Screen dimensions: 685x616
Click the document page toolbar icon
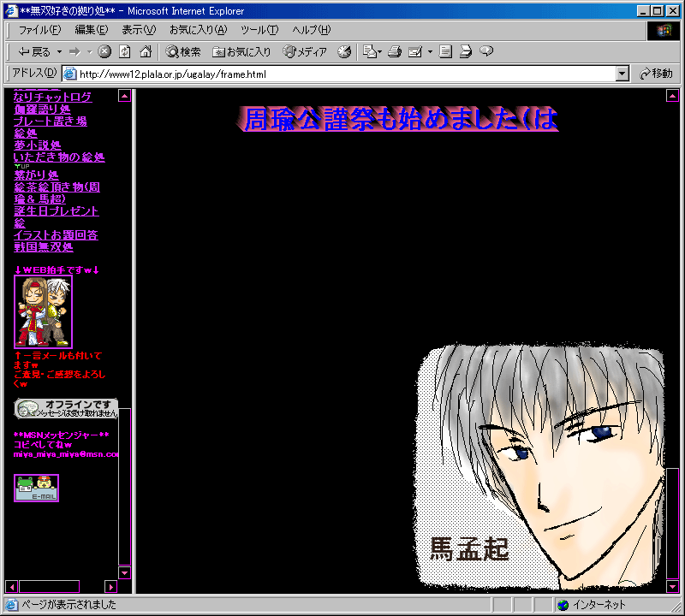[x=445, y=52]
